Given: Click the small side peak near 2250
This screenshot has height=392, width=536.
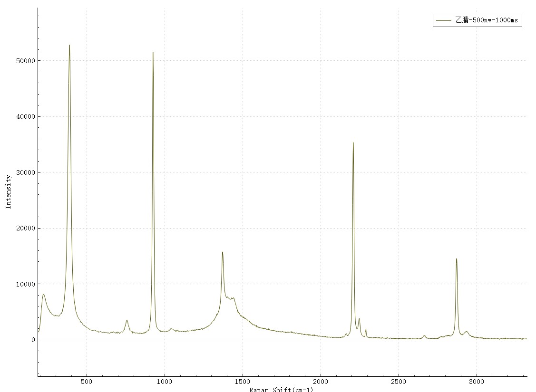Looking at the screenshot, I should click(359, 319).
